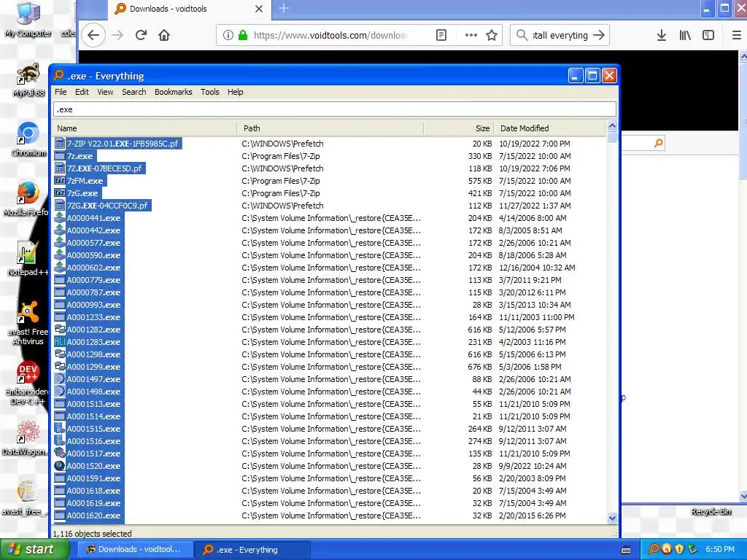Click My Computer desktop icon
747x560 pixels.
pos(28,20)
